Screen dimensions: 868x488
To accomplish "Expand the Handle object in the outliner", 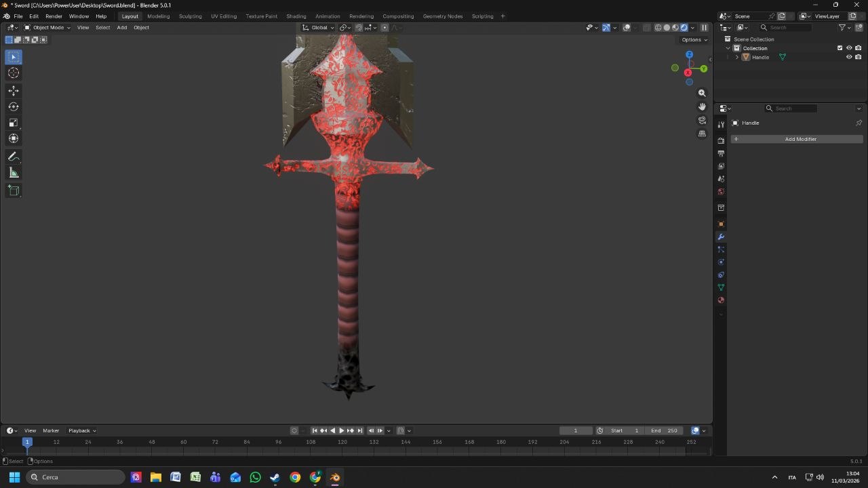I will coord(737,57).
